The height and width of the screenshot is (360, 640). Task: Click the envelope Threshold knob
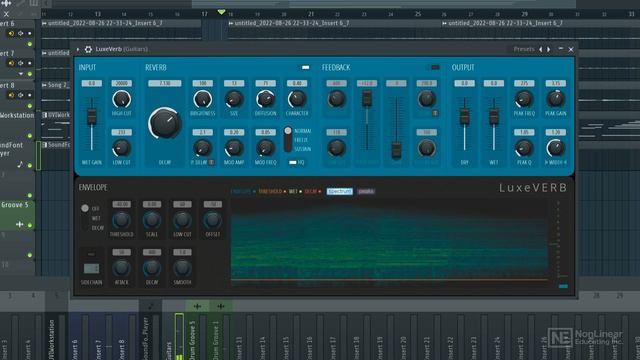121,220
